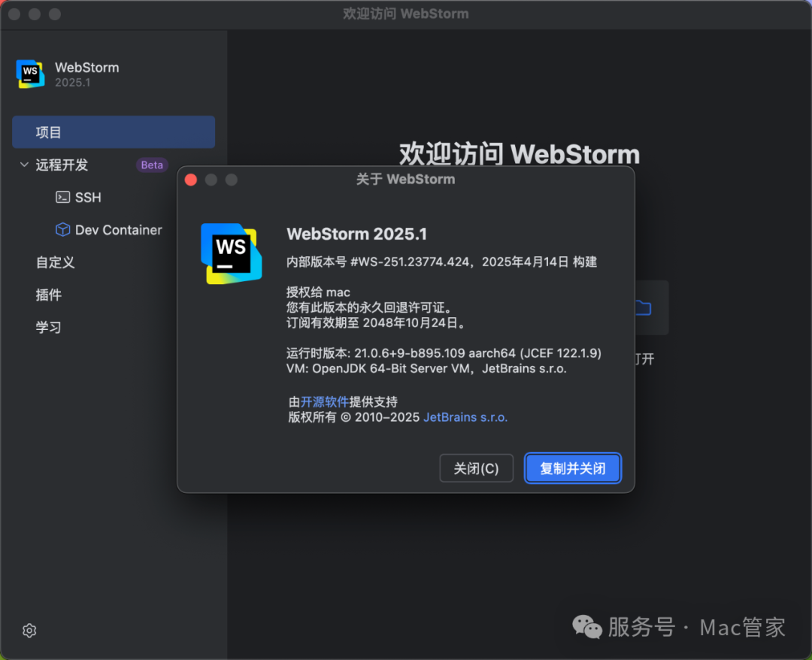This screenshot has width=812, height=660.
Task: Open settings via the gear icon
Action: click(x=29, y=631)
